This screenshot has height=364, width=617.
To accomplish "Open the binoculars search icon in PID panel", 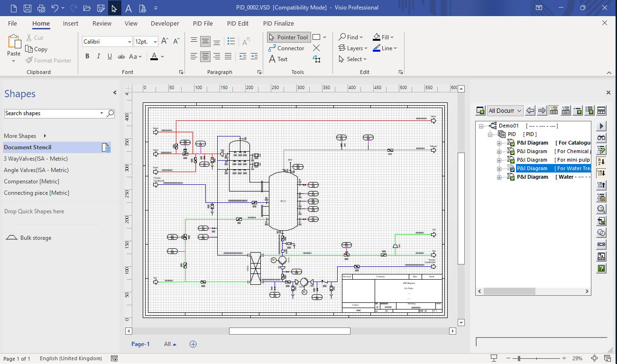I will [601, 138].
